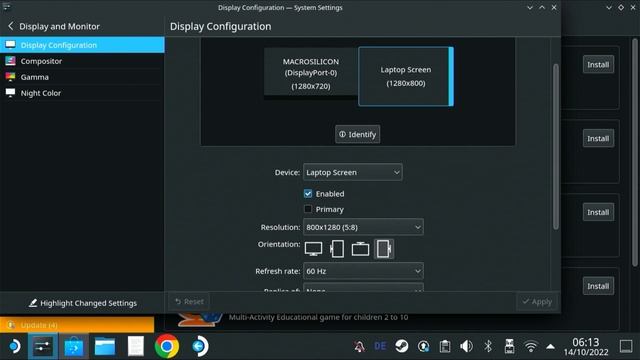Set orientation to upside down
This screenshot has height=360, width=640.
360,249
